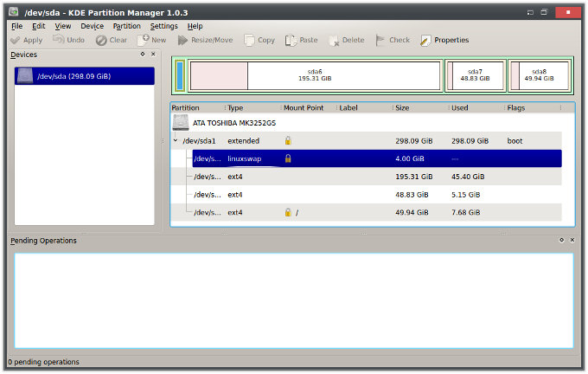Click inside the Pending Operations list area
The width and height of the screenshot is (588, 374).
coord(294,300)
